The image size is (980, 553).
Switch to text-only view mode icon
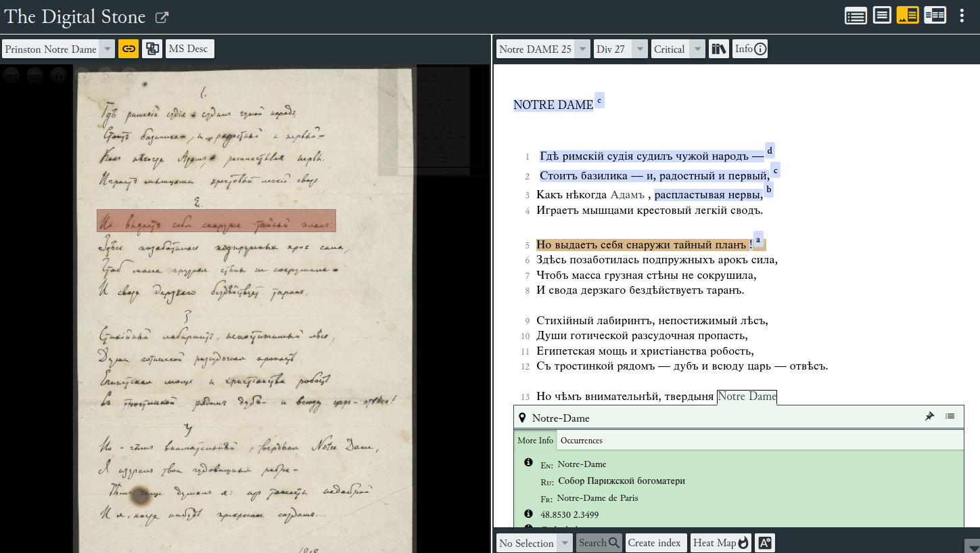click(x=882, y=15)
